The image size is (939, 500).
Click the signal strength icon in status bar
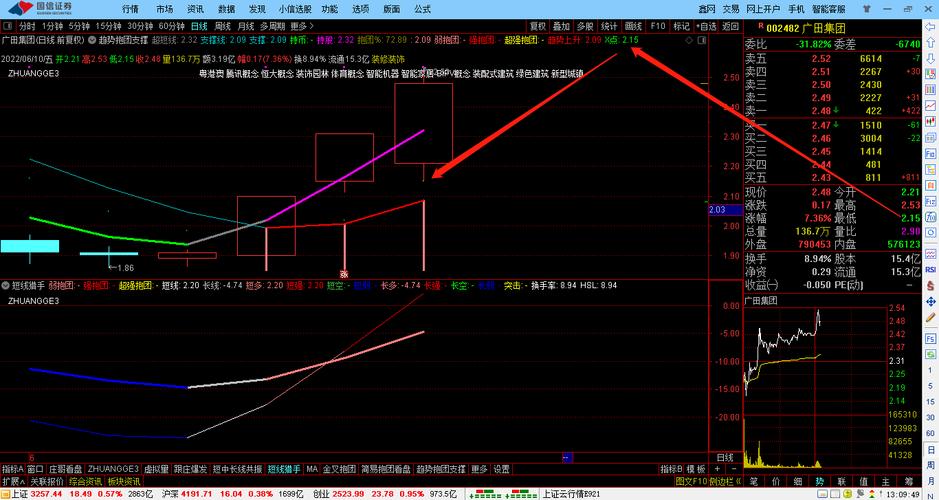(873, 495)
